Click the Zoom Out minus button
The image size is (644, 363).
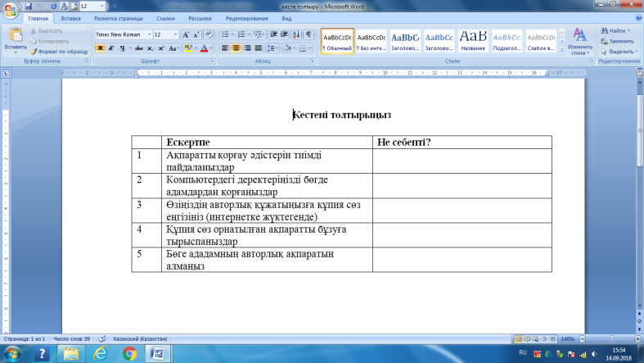(582, 339)
